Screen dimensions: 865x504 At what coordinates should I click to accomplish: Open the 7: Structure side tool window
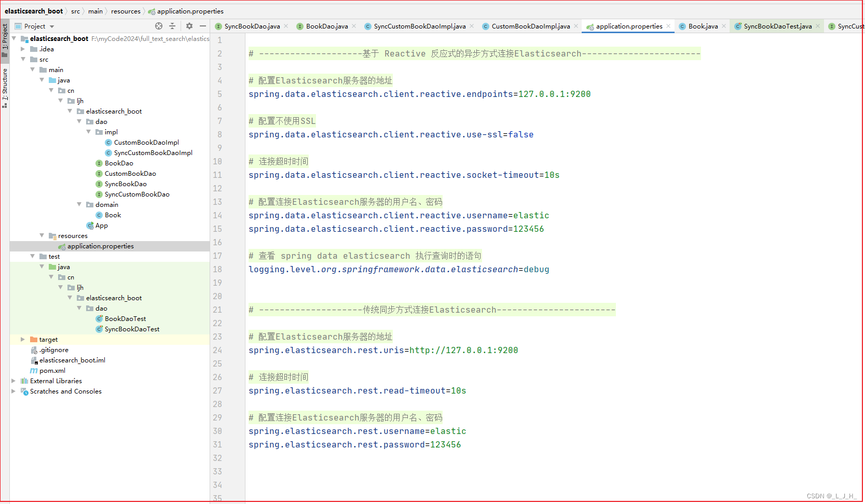(5, 88)
